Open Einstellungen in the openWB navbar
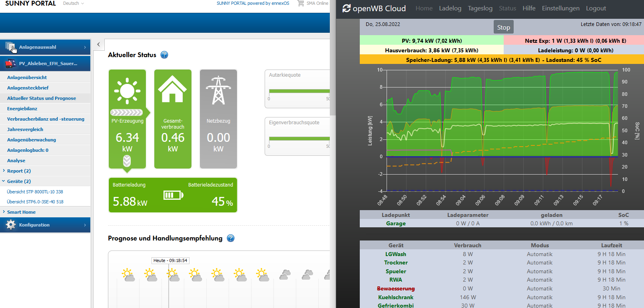 coord(560,8)
